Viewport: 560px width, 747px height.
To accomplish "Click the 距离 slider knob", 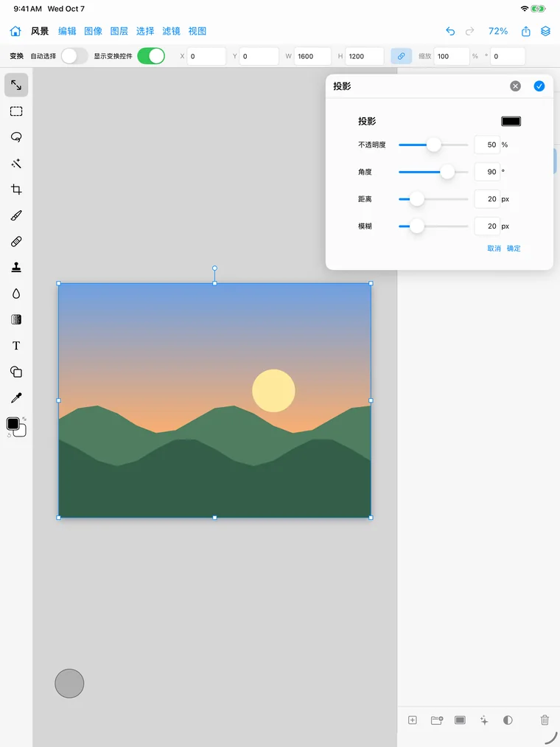I will tap(416, 199).
